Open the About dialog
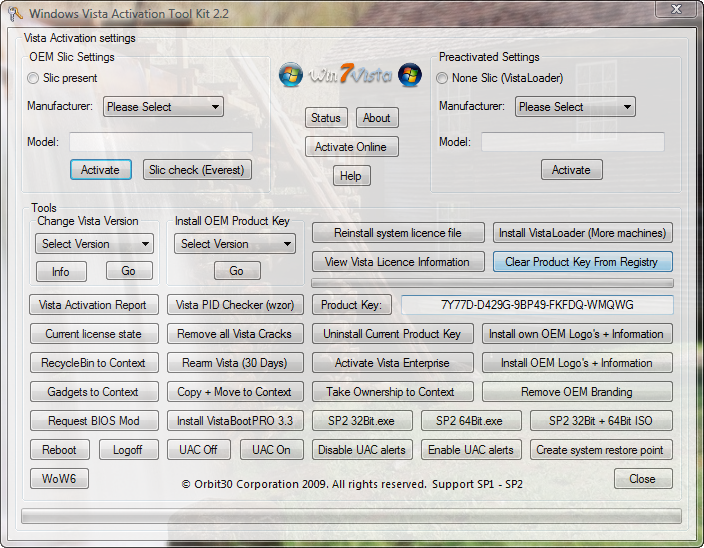The image size is (704, 548). tap(377, 118)
